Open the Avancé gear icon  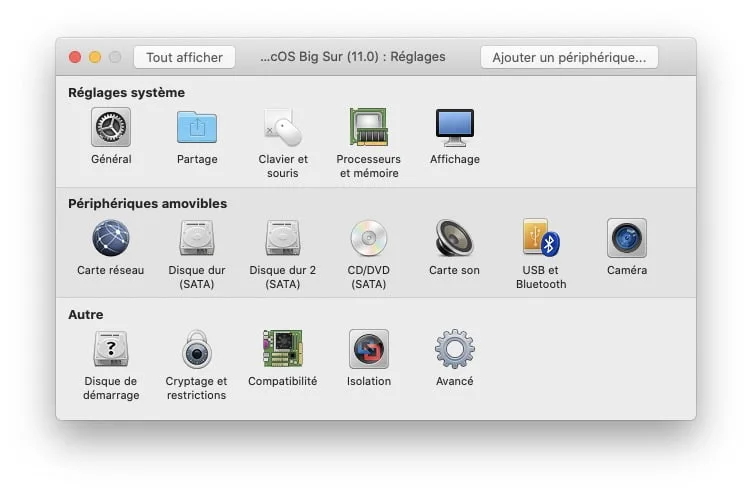(x=455, y=349)
